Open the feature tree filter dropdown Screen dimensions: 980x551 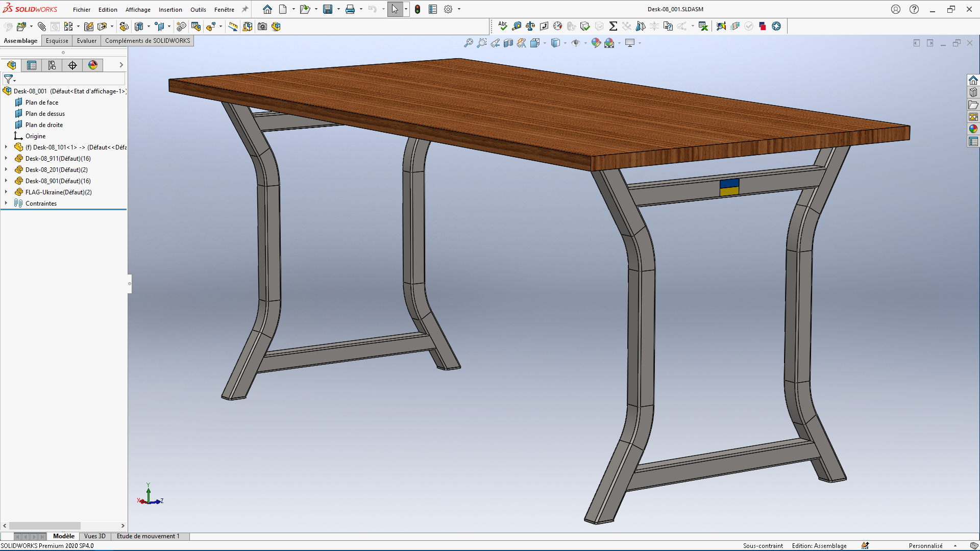pos(10,79)
